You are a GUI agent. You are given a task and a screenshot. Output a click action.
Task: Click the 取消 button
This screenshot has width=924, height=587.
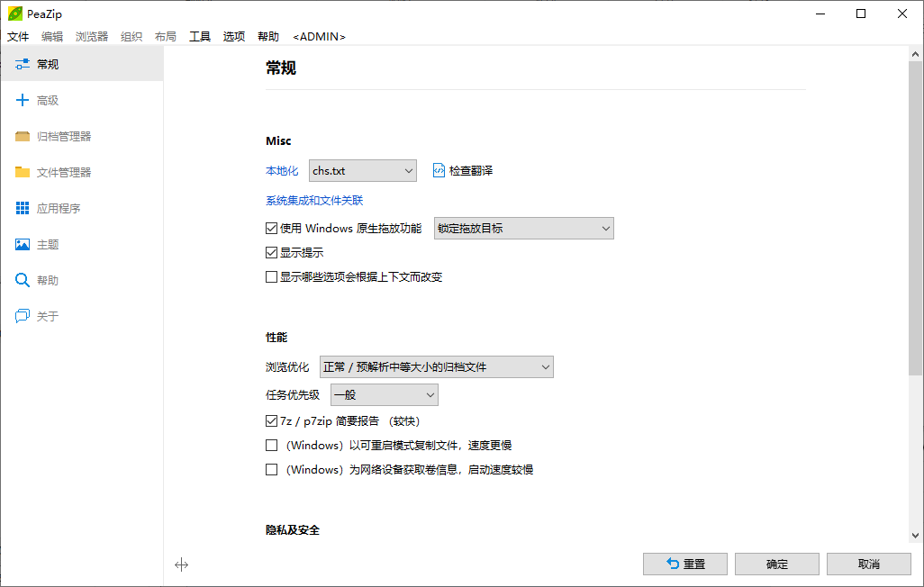coord(868,564)
